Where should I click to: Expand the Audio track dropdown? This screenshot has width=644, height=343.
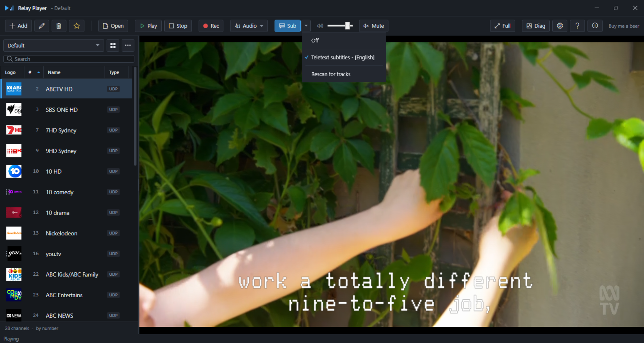(x=249, y=26)
